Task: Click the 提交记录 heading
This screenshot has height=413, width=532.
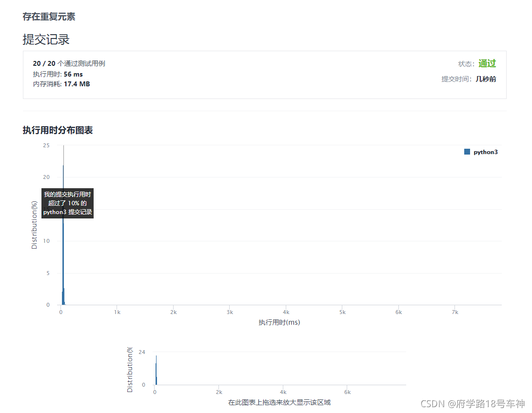Action: [x=46, y=39]
